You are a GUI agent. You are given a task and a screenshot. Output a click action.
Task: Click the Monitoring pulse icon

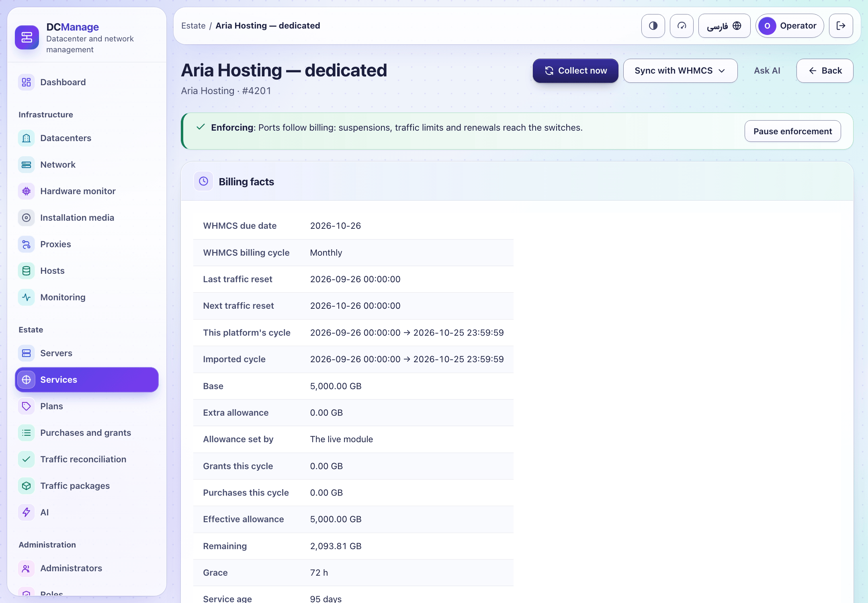point(26,297)
